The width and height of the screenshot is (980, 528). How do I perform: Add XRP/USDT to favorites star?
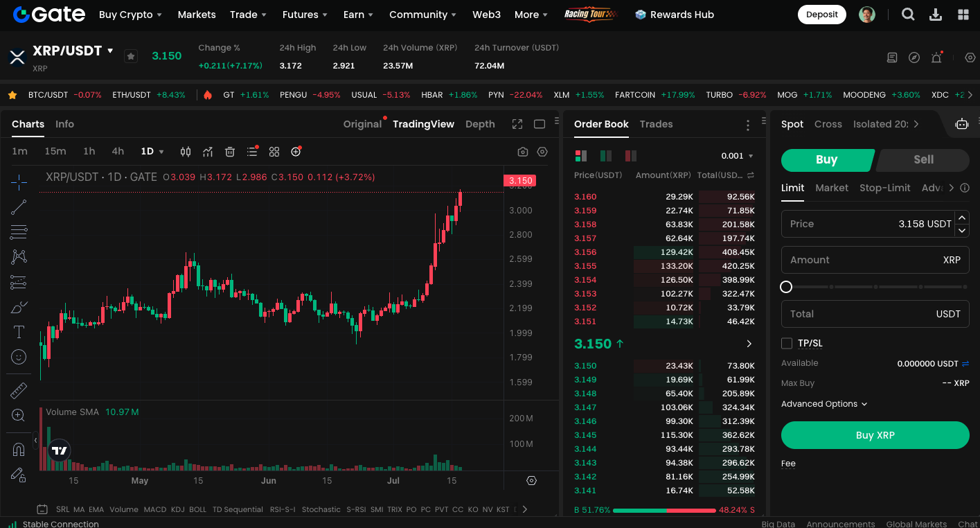(131, 56)
